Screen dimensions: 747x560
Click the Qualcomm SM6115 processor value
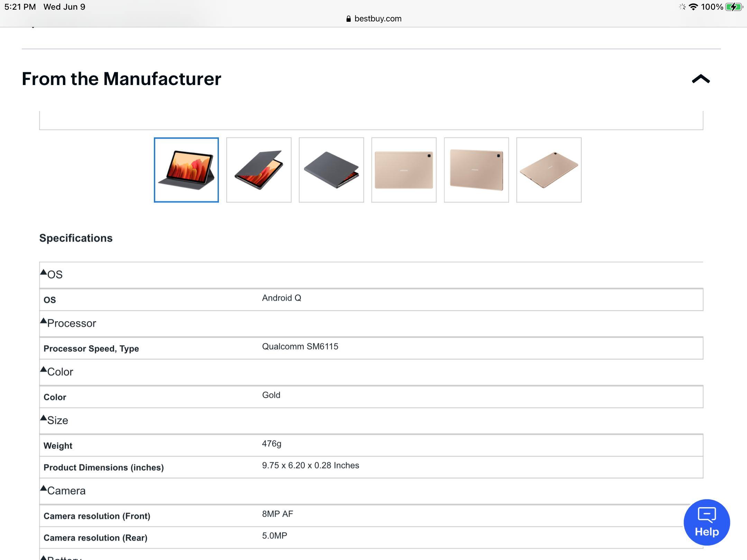pyautogui.click(x=300, y=346)
